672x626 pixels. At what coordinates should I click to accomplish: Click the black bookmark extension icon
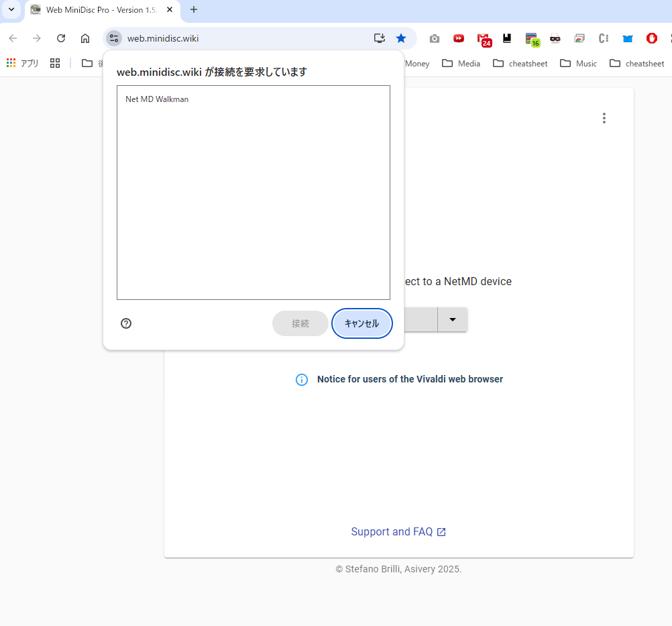click(x=507, y=39)
